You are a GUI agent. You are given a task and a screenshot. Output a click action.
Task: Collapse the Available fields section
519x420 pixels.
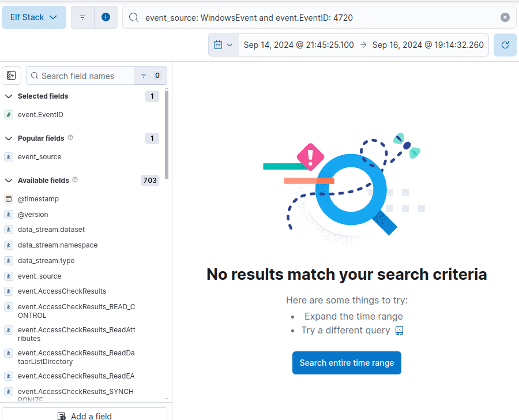pos(9,181)
